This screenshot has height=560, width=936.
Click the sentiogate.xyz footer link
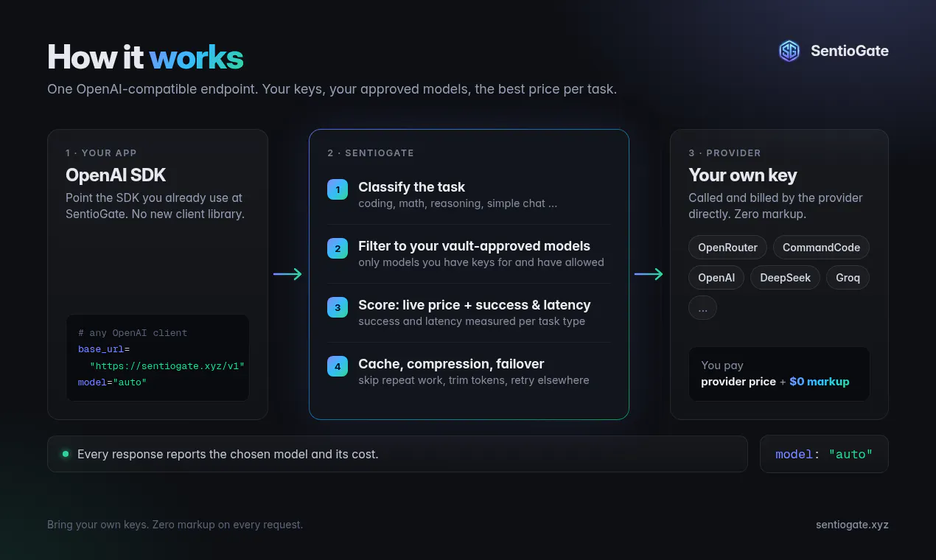pyautogui.click(x=852, y=525)
